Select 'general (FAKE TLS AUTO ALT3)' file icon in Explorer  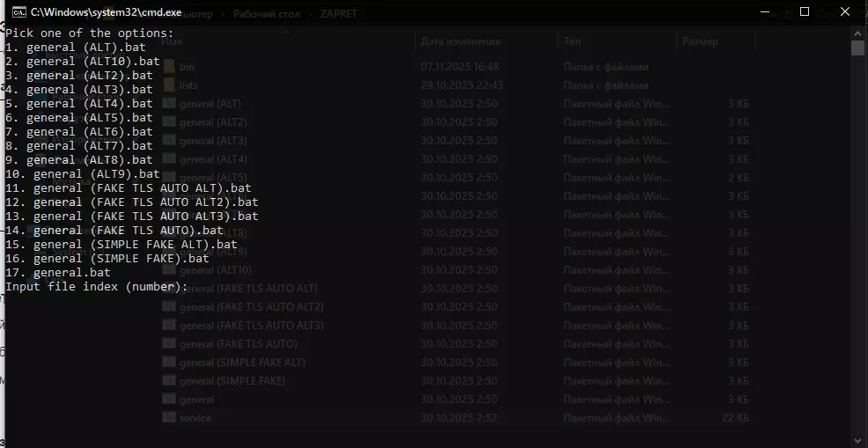click(169, 325)
